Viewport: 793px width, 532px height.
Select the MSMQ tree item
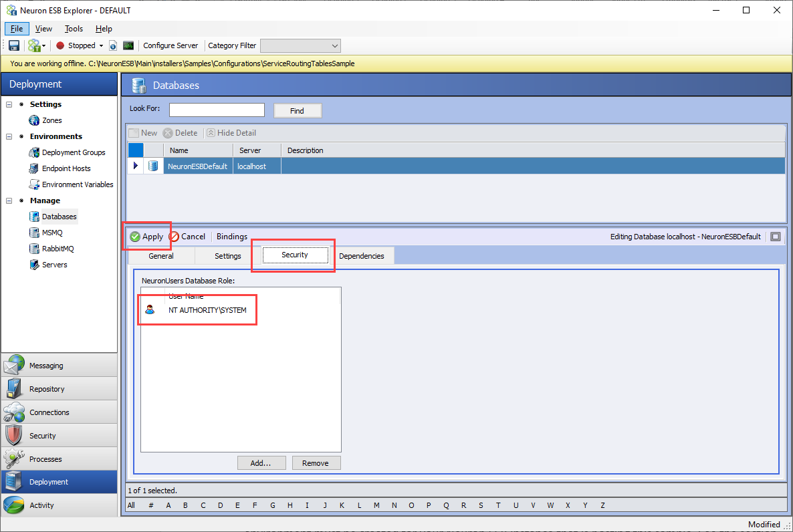pos(52,233)
